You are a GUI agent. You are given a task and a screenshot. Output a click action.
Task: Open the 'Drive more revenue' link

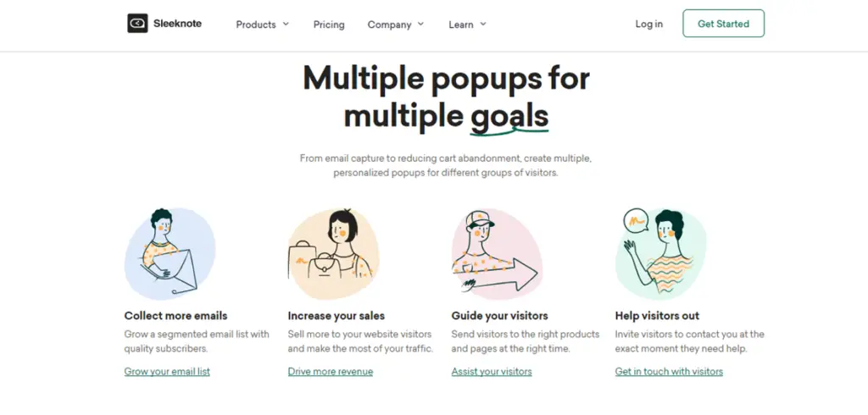331,371
